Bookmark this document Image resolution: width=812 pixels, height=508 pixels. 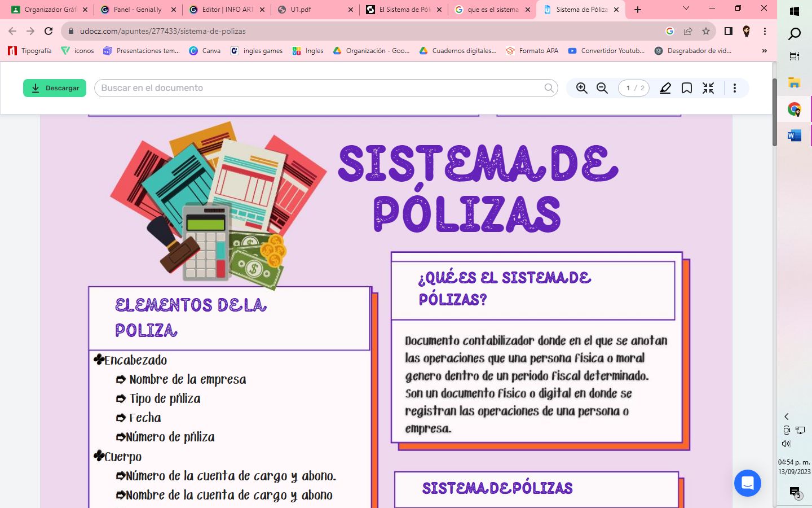tap(687, 88)
